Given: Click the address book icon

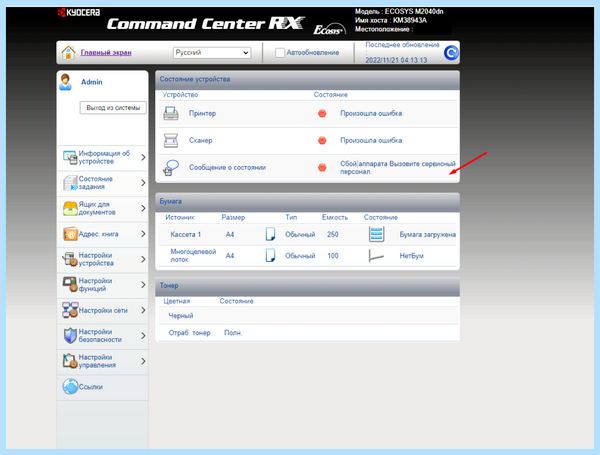Looking at the screenshot, I should click(x=70, y=234).
